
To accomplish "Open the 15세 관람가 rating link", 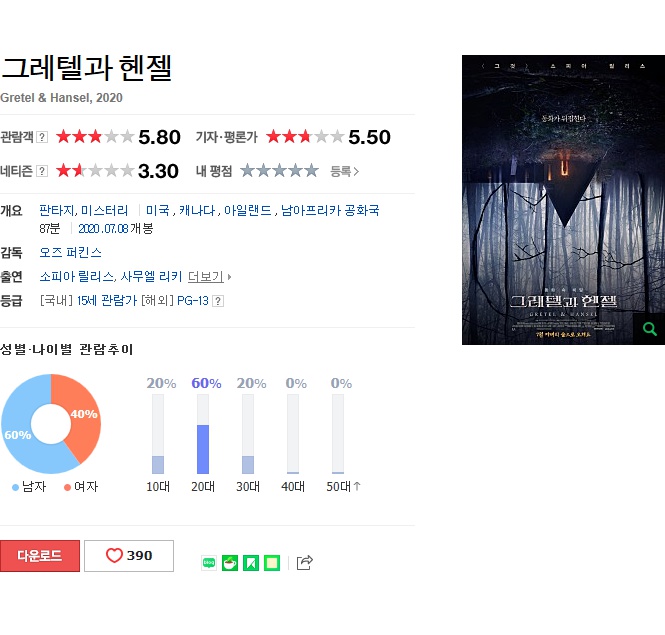I will click(x=107, y=301).
